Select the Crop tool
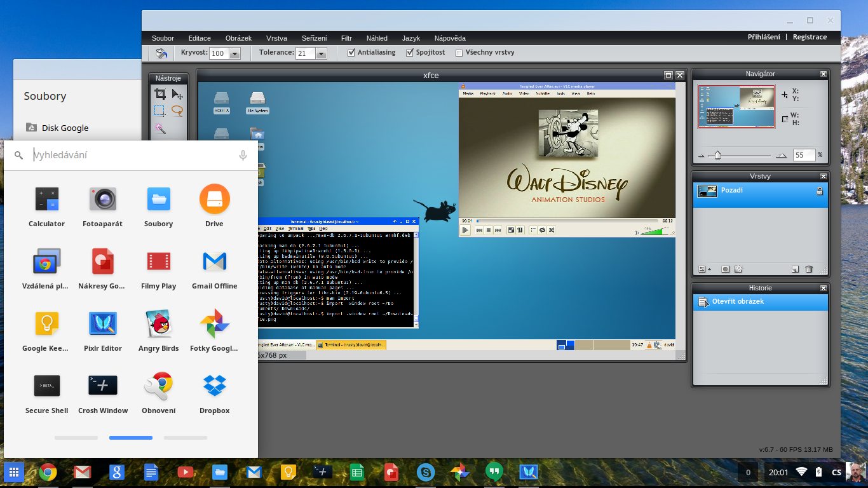Screen dimensions: 868x488 click(x=160, y=93)
